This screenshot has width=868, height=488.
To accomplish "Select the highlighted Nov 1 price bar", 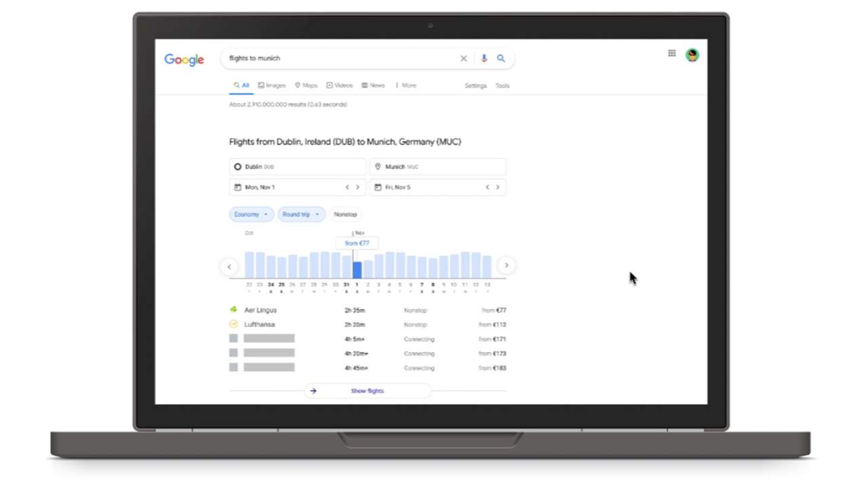I will [357, 270].
